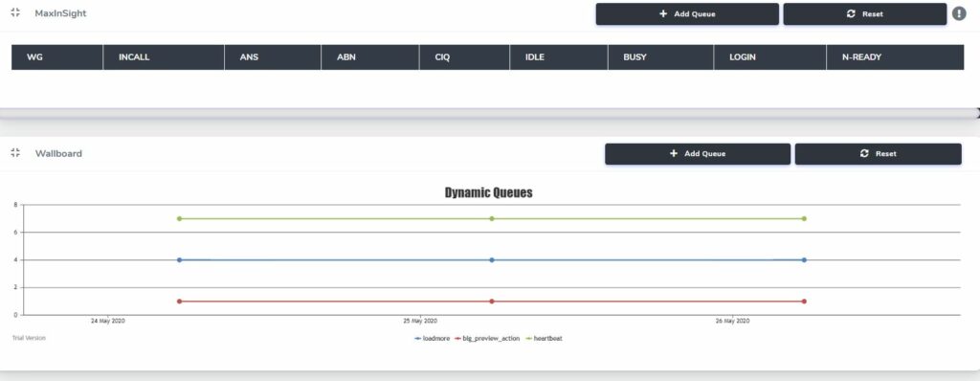Screen dimensions: 980x381
Task: Toggle the heartbeat series in legend
Action: [x=544, y=339]
